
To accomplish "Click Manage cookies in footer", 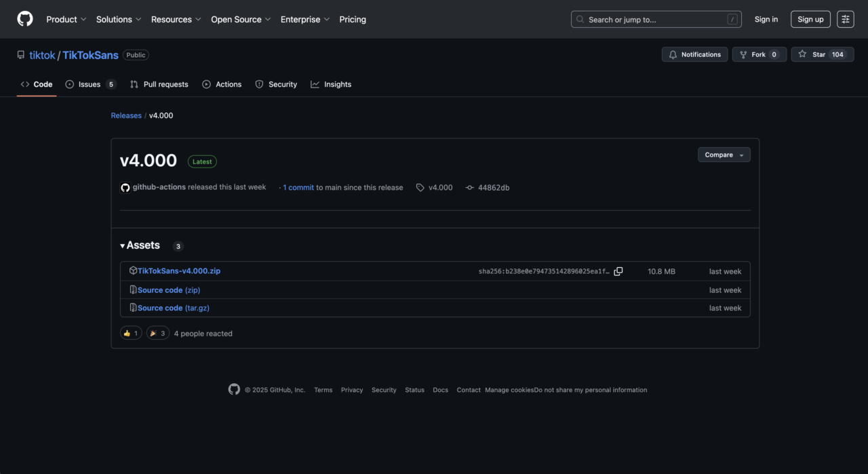I will [x=509, y=390].
